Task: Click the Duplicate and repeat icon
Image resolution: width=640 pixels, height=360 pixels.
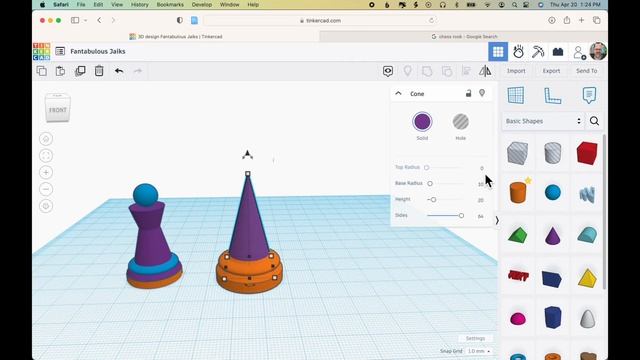Action: point(80,71)
